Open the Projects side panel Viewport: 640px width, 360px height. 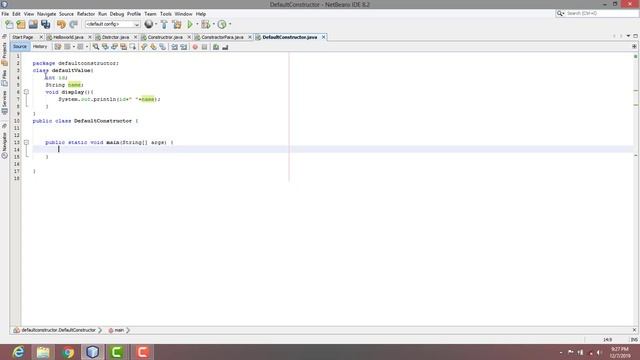tap(4, 53)
